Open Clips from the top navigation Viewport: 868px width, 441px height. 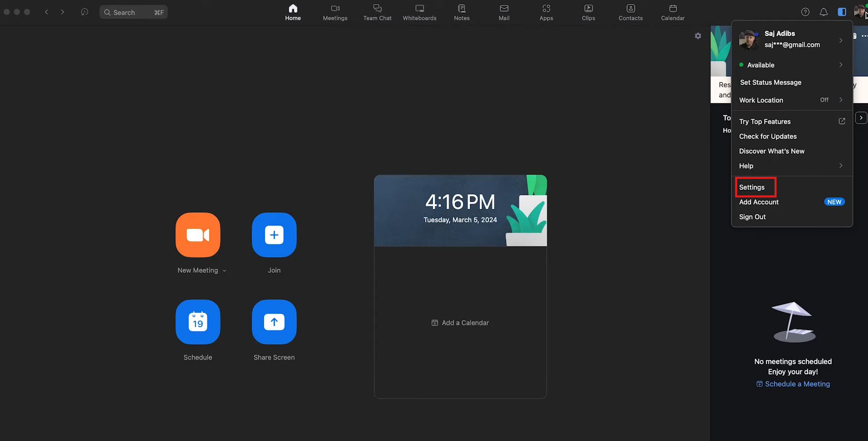coord(589,12)
